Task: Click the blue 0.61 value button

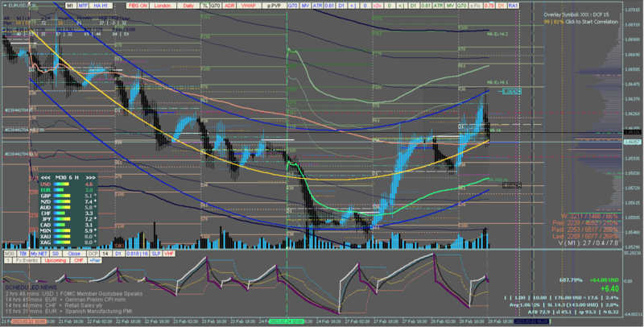Action: [x=330, y=6]
